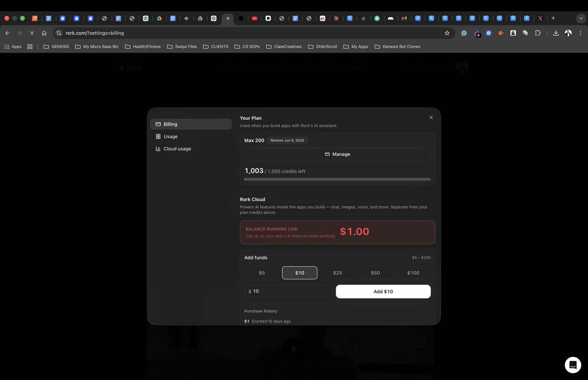Open the Health/Fitness bookmarks folder

point(143,47)
